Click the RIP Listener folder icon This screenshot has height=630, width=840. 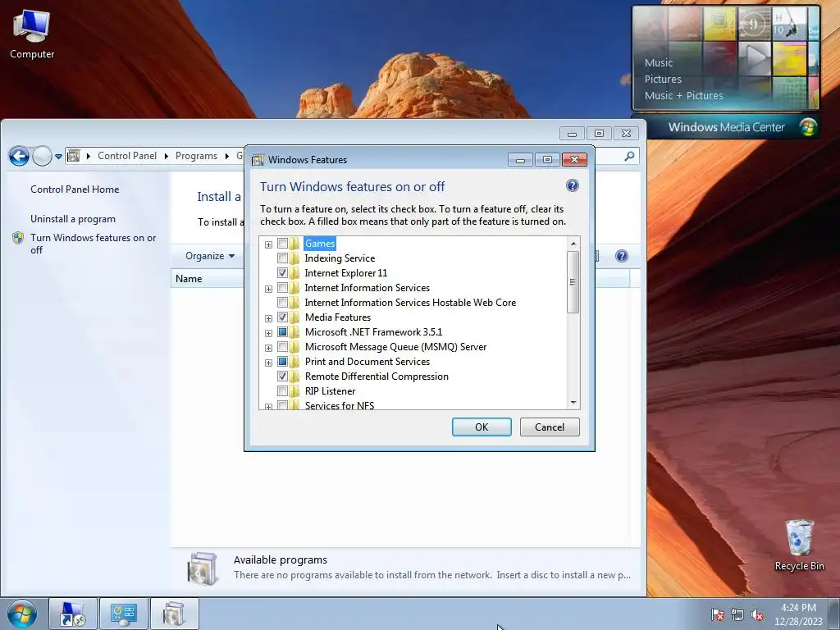click(294, 391)
